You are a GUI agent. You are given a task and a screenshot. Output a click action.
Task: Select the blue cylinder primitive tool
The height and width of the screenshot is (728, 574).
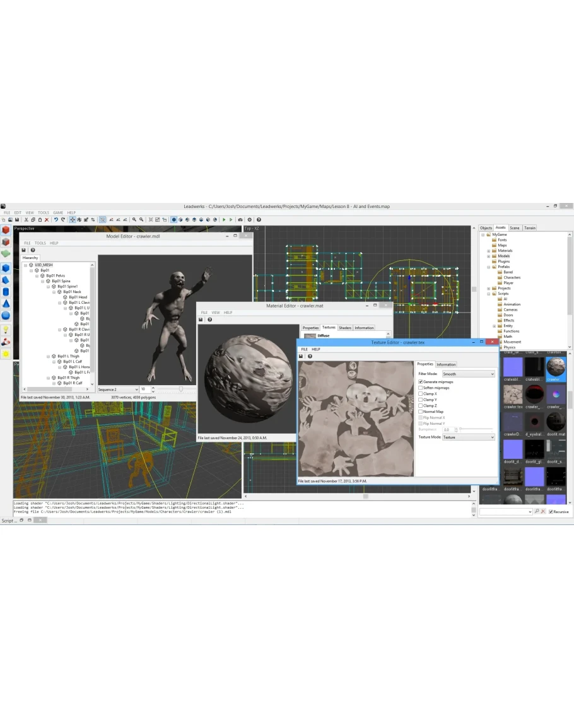6,292
